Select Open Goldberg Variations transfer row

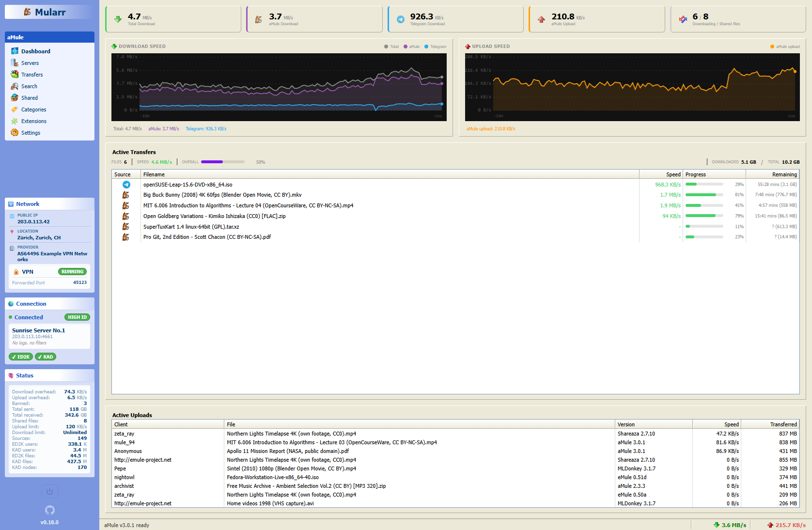coord(455,216)
